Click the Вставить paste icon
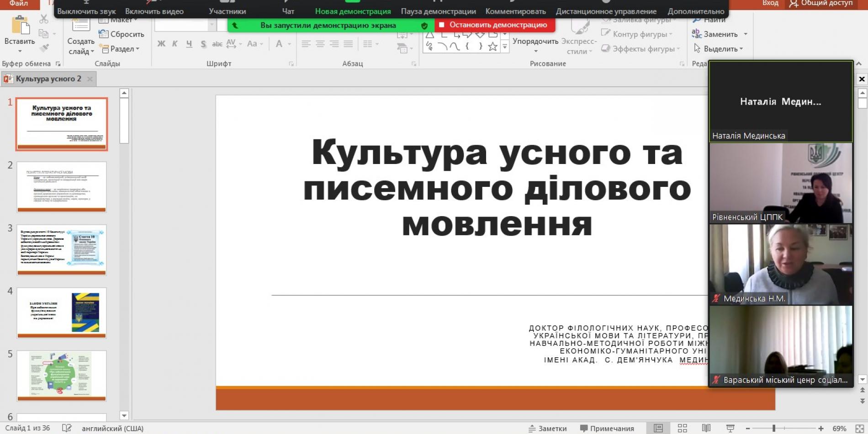This screenshot has width=868, height=434. [20, 25]
